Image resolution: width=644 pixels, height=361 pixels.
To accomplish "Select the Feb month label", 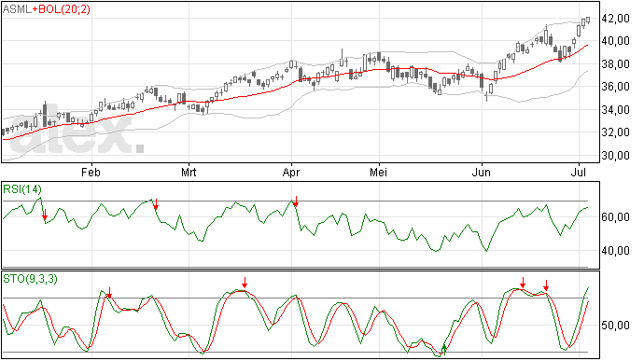I will click(x=91, y=172).
